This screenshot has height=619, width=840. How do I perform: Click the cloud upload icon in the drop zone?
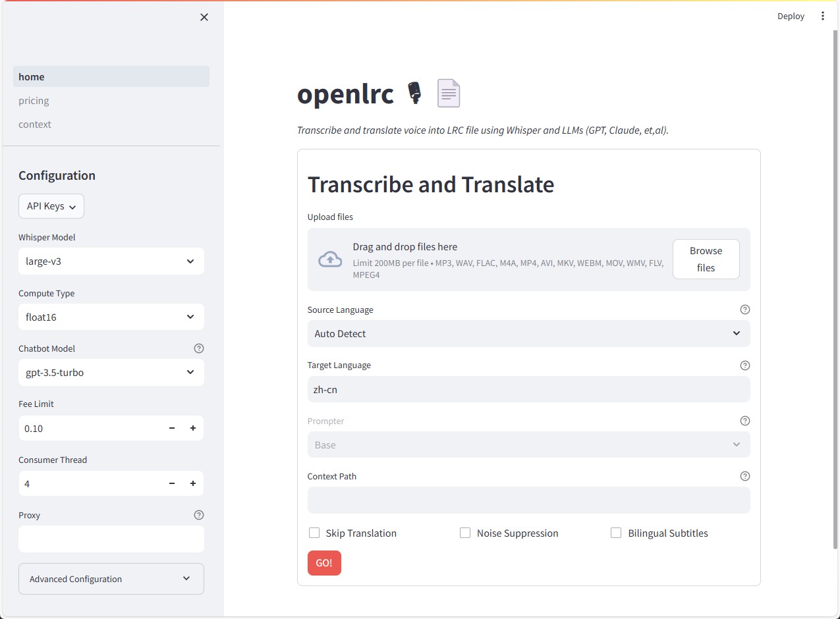click(x=330, y=259)
